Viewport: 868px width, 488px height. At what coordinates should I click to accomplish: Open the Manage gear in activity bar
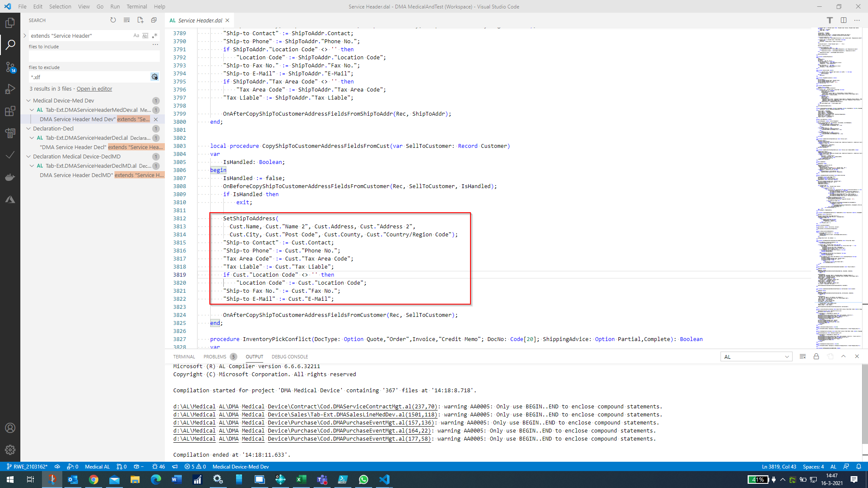pos(10,450)
